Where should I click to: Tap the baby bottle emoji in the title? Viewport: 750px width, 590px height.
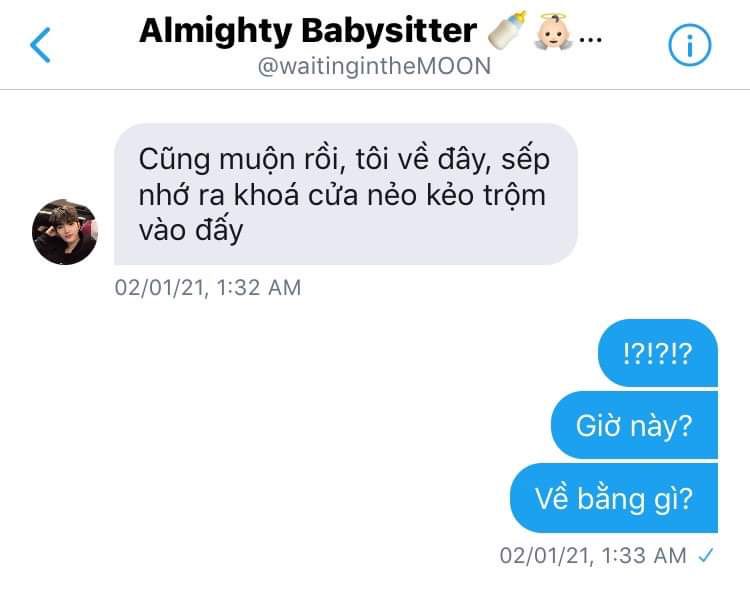pos(507,30)
